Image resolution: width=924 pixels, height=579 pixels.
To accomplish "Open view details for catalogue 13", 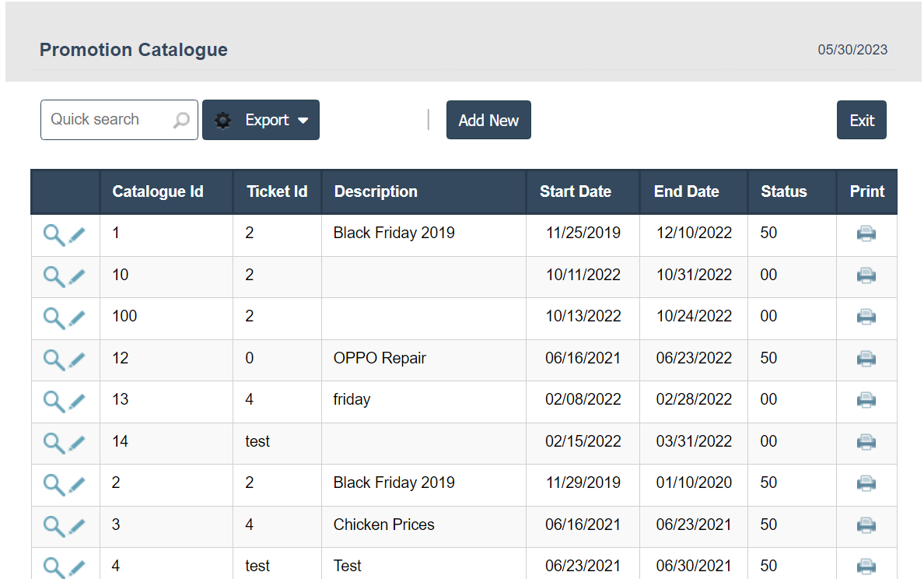I will click(x=54, y=401).
